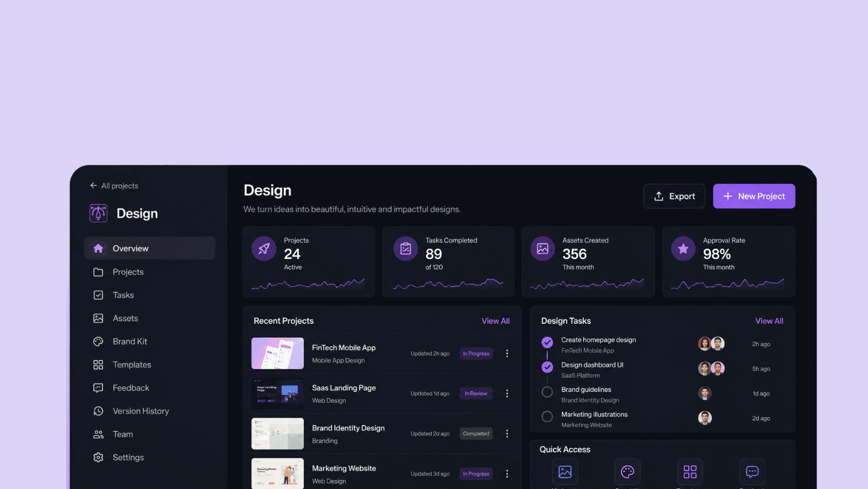Open the rocket Projects stat icon

[x=264, y=248]
